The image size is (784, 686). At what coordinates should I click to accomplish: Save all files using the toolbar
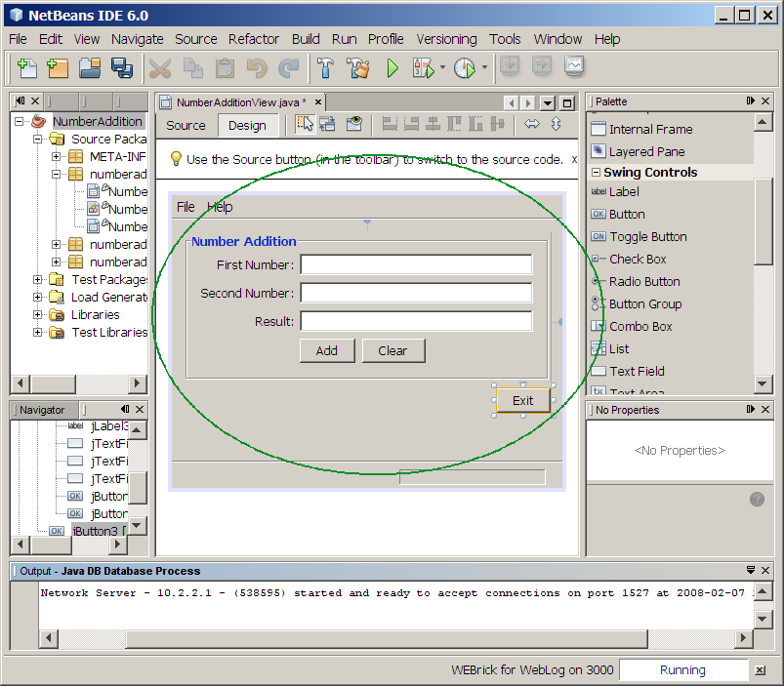(122, 68)
